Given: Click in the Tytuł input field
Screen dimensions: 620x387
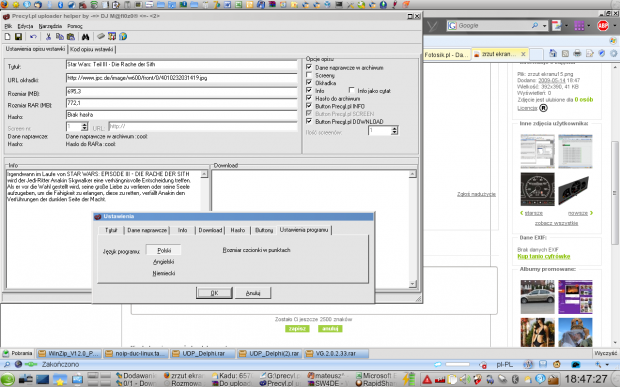Looking at the screenshot, I should tap(181, 64).
